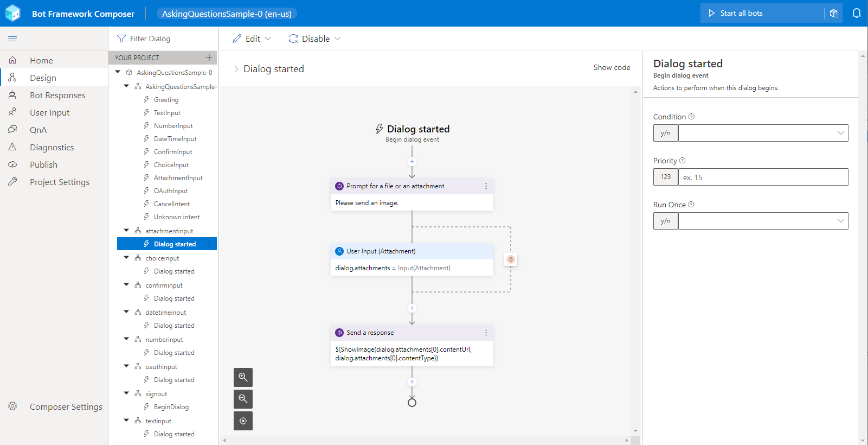Click the canvas vertical scrollbar

pyautogui.click(x=636, y=262)
